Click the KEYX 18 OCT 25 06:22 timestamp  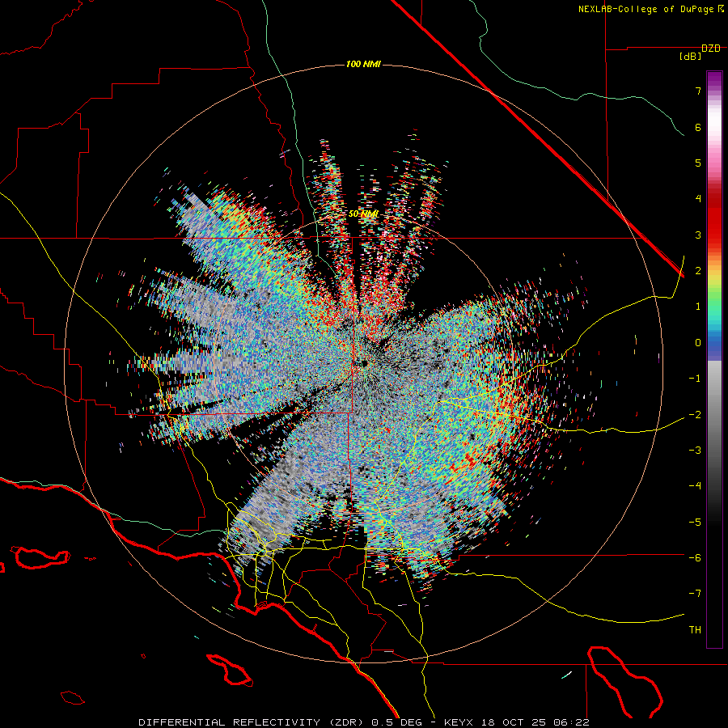(517, 722)
